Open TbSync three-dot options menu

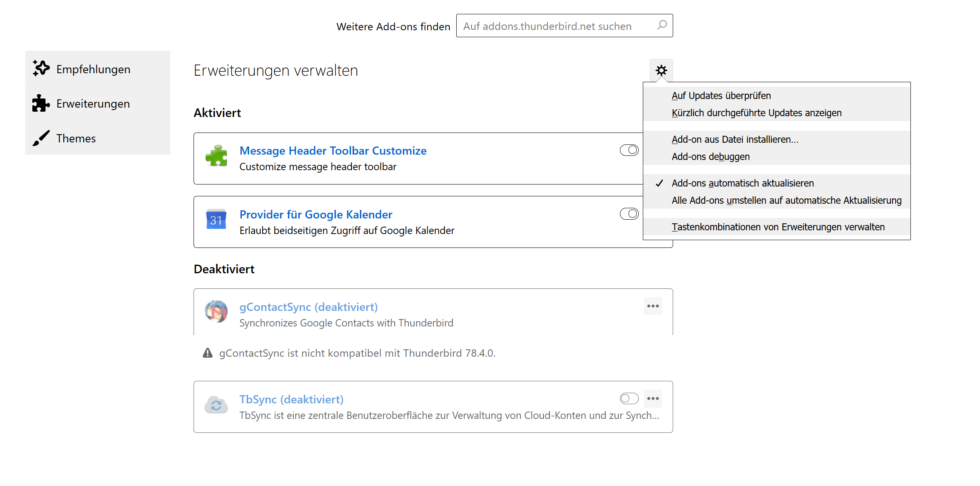tap(653, 398)
